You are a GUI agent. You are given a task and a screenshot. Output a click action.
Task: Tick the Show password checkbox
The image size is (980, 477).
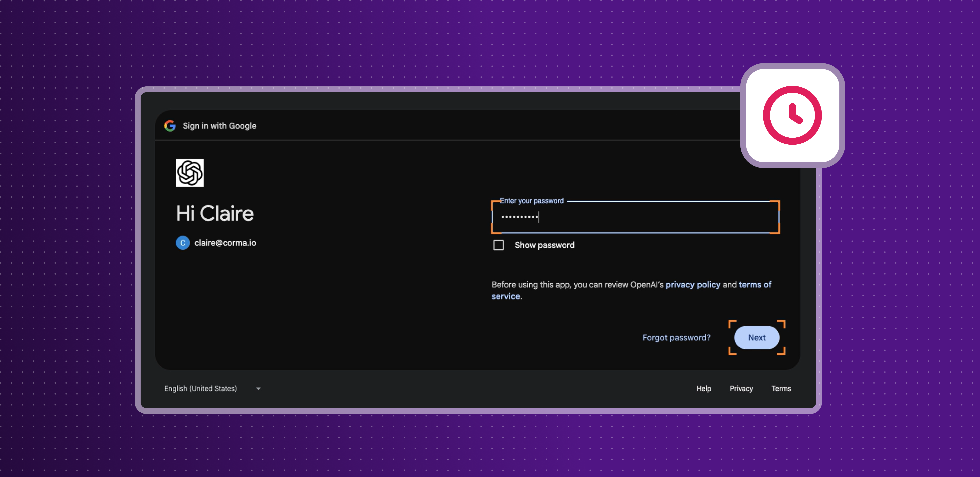[498, 245]
